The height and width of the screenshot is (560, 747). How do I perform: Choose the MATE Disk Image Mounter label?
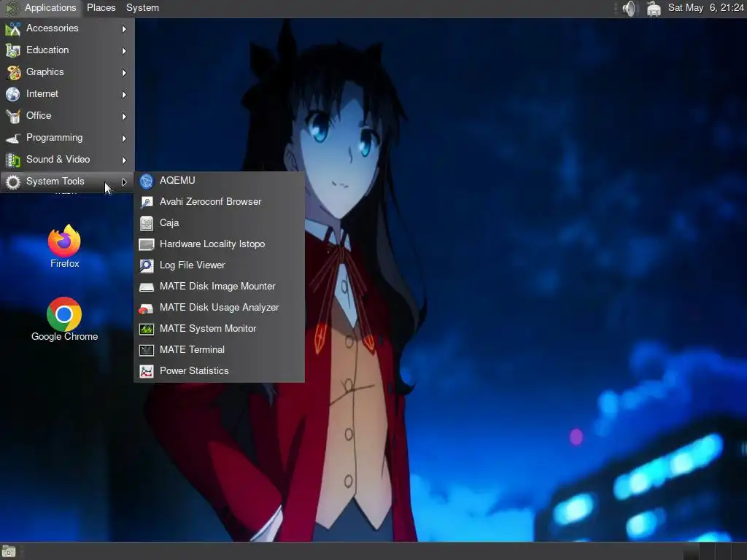click(217, 286)
